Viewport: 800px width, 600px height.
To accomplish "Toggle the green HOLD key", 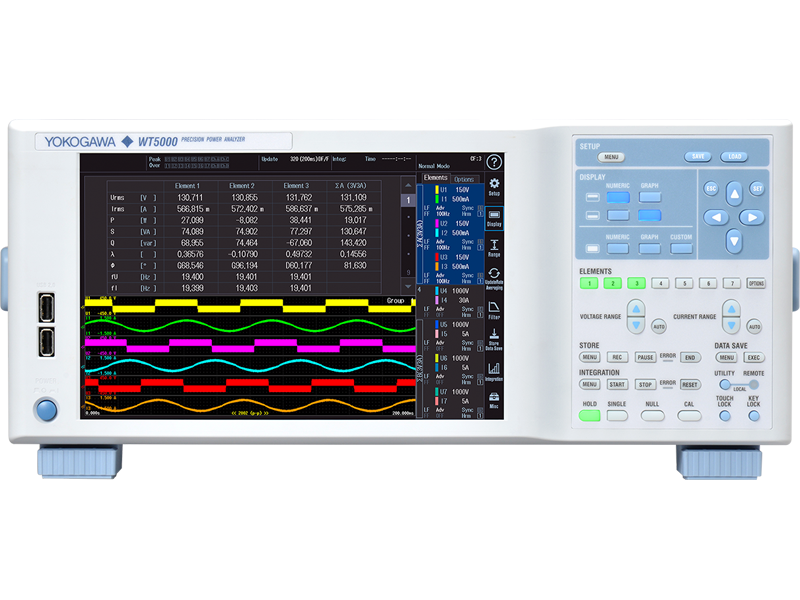I will tap(589, 414).
